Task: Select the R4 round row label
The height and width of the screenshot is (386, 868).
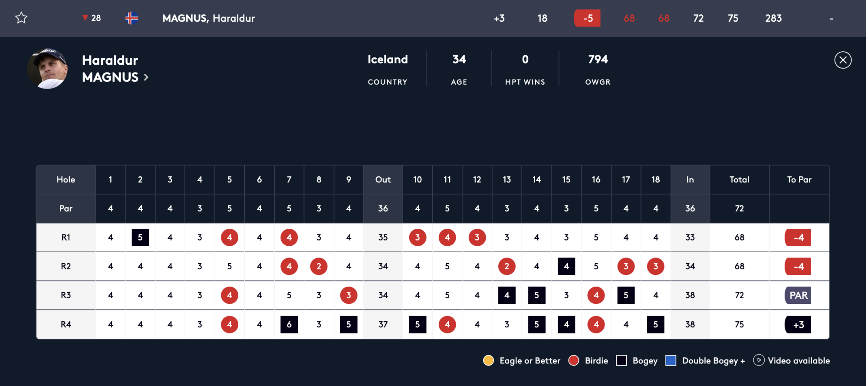Action: click(66, 324)
